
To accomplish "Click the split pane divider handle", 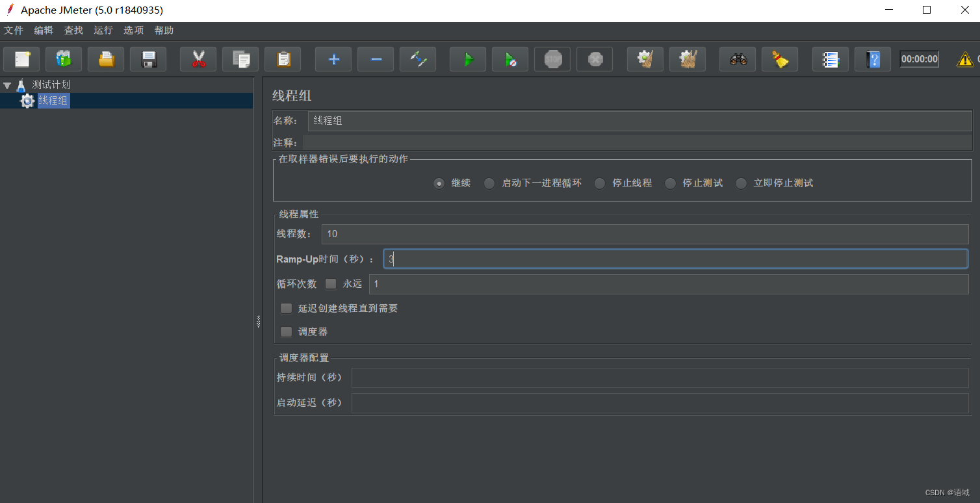I will (x=258, y=321).
